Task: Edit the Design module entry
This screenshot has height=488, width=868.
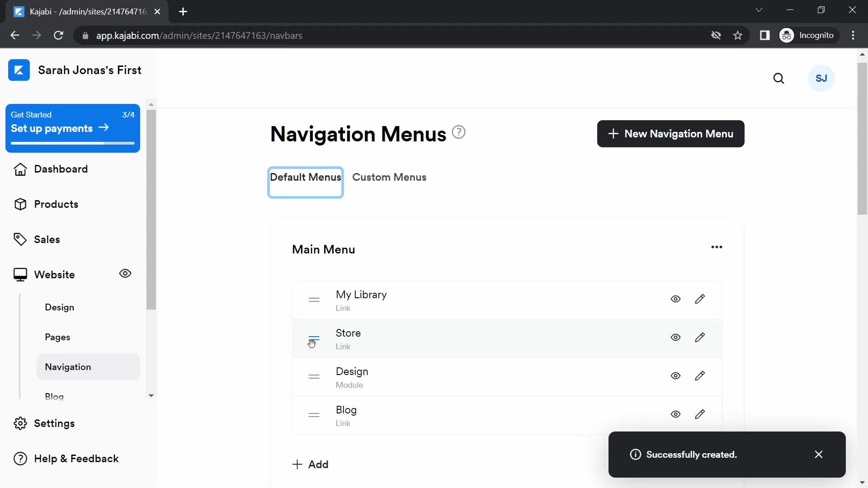Action: click(699, 375)
